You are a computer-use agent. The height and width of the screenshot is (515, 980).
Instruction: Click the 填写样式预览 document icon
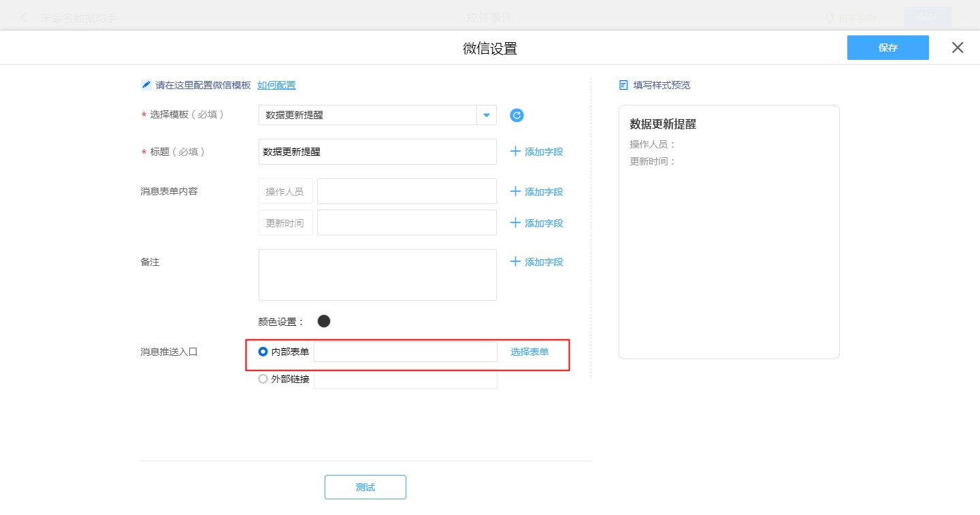coord(623,85)
